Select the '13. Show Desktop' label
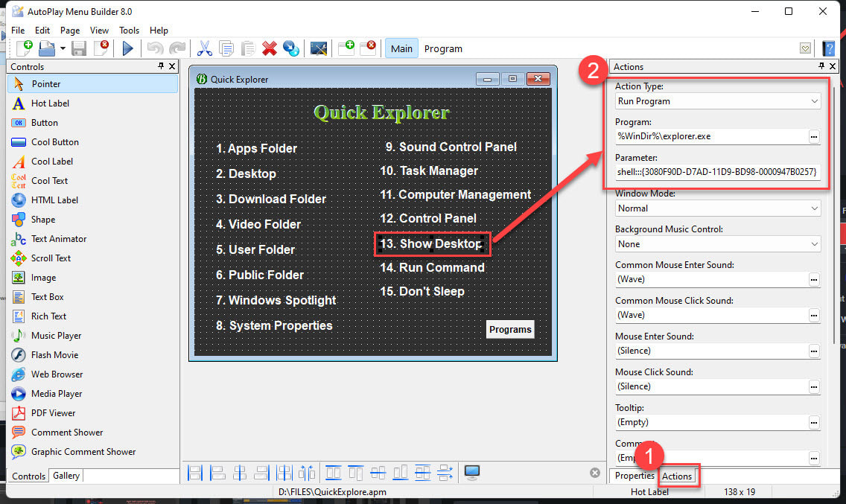 tap(431, 243)
